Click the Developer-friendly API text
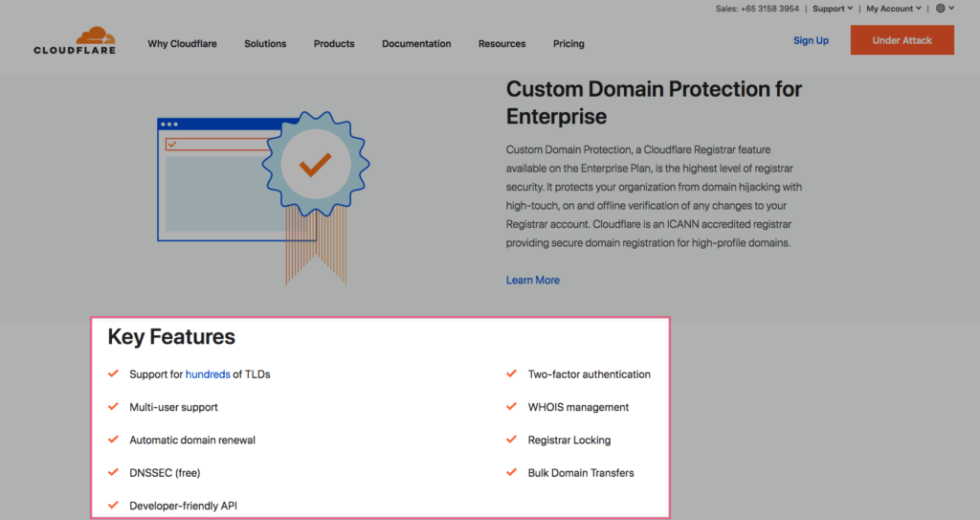Viewport: 980px width, 520px height. (183, 506)
